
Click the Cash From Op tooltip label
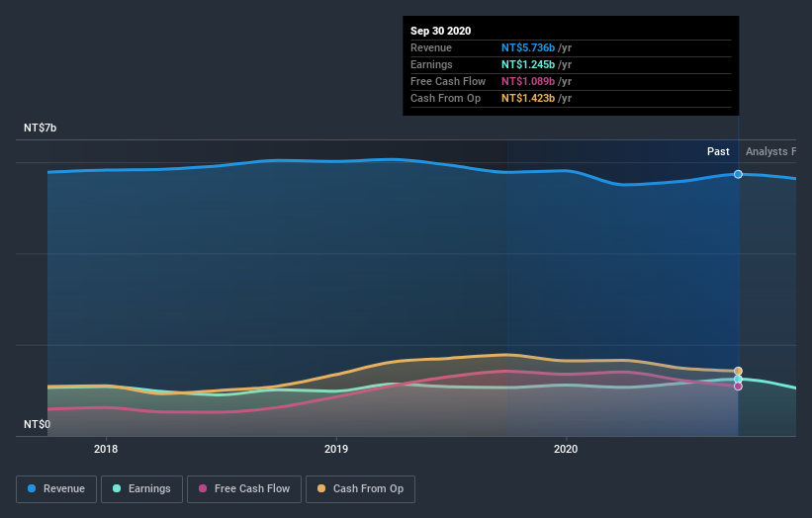click(x=445, y=98)
